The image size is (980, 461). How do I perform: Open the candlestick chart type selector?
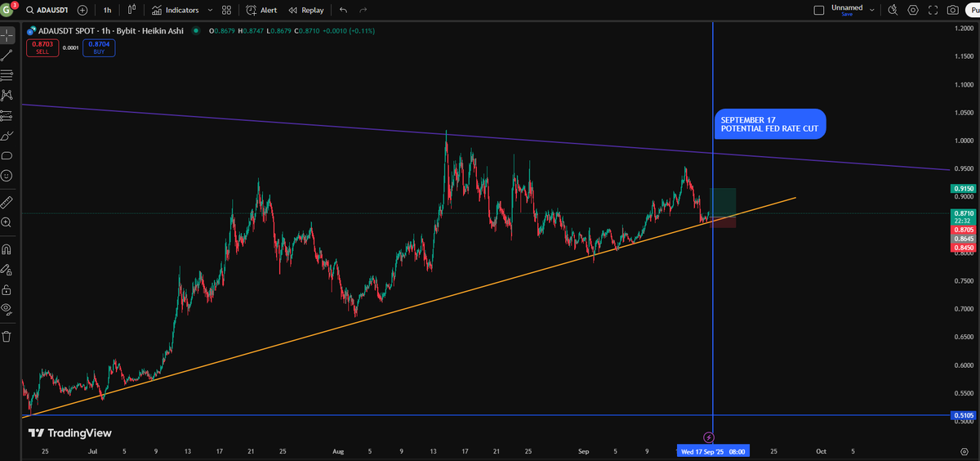coord(131,10)
